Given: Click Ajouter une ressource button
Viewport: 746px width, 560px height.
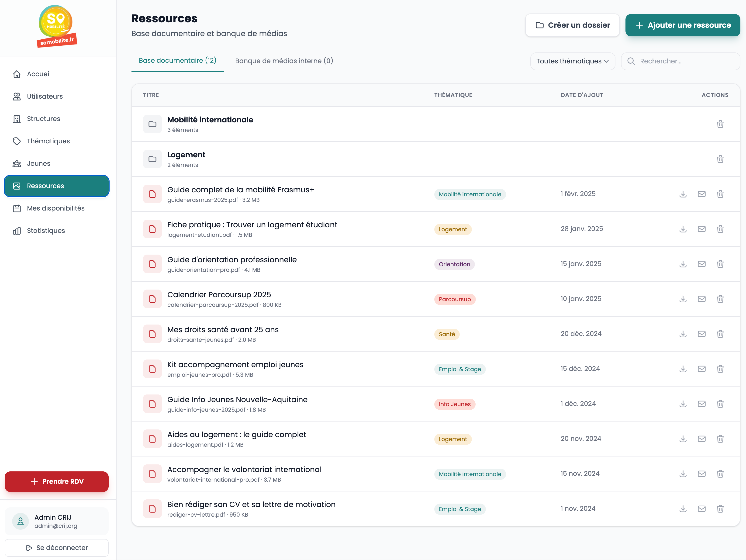Looking at the screenshot, I should (x=682, y=25).
